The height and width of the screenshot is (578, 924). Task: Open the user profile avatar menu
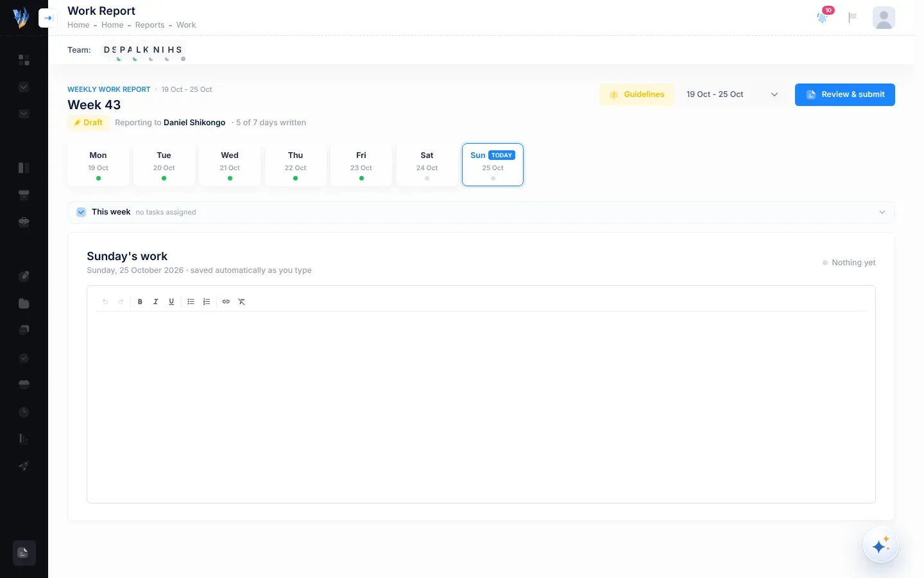pos(884,17)
